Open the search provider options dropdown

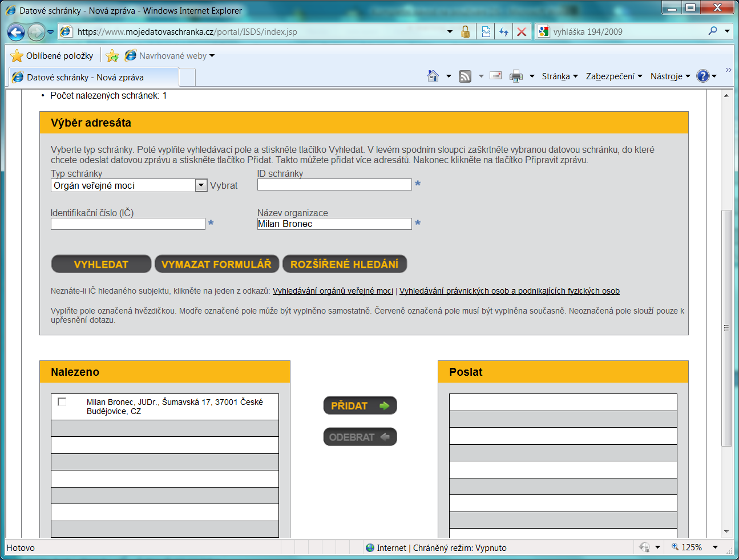tap(727, 31)
